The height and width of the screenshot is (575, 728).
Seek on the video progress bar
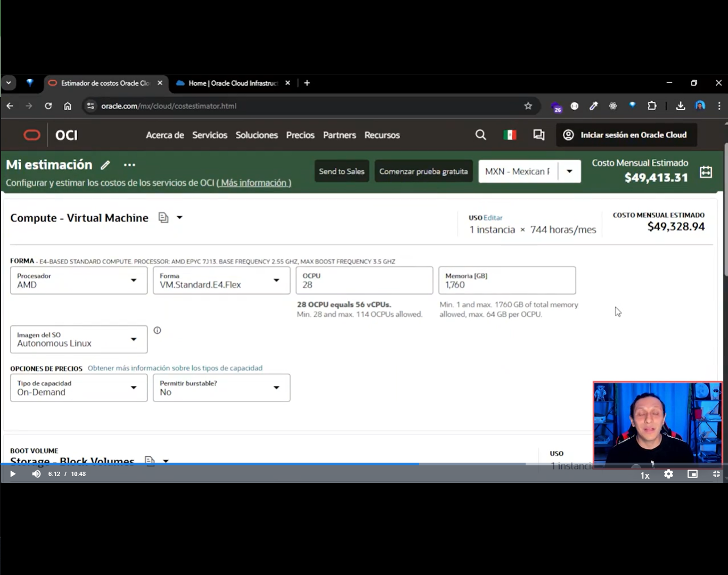point(364,464)
